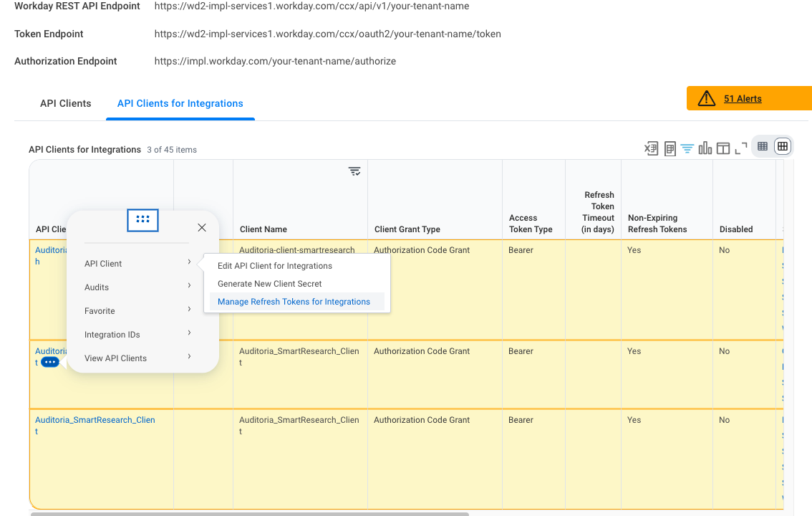Click the Client Name column filter icon

coord(354,171)
